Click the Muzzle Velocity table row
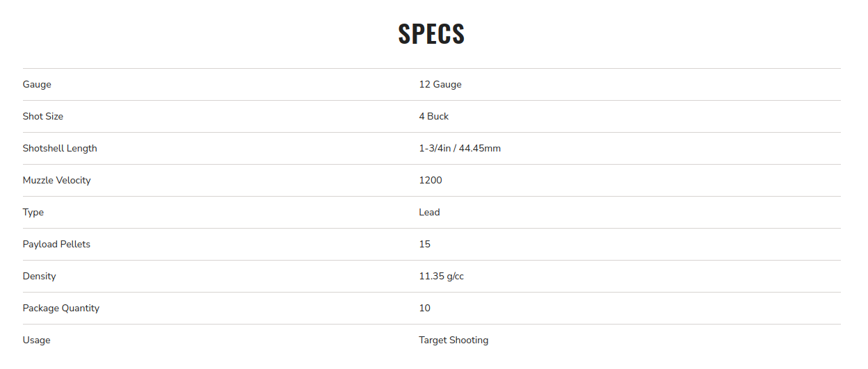 tap(431, 181)
